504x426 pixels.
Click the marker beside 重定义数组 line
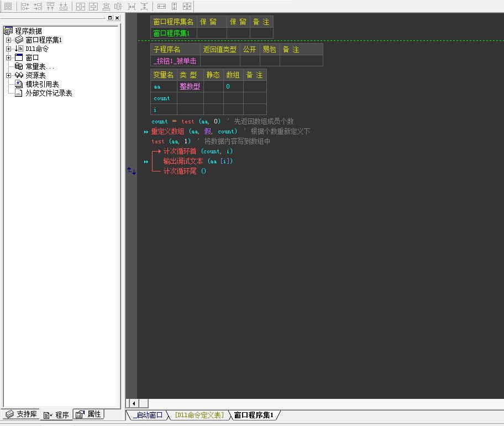[x=146, y=132]
